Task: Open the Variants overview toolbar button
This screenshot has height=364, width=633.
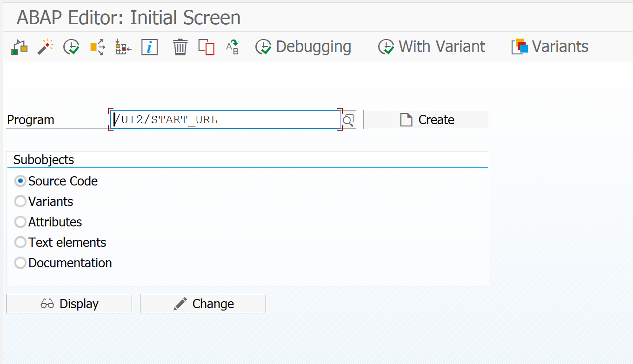Action: 549,46
